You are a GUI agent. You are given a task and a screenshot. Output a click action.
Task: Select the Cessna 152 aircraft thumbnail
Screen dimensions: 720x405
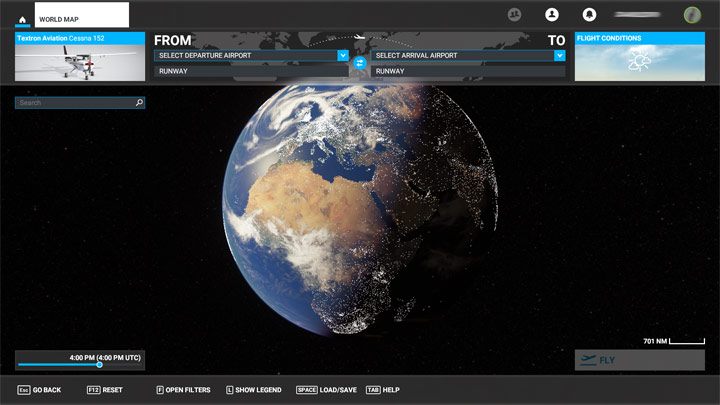80,62
